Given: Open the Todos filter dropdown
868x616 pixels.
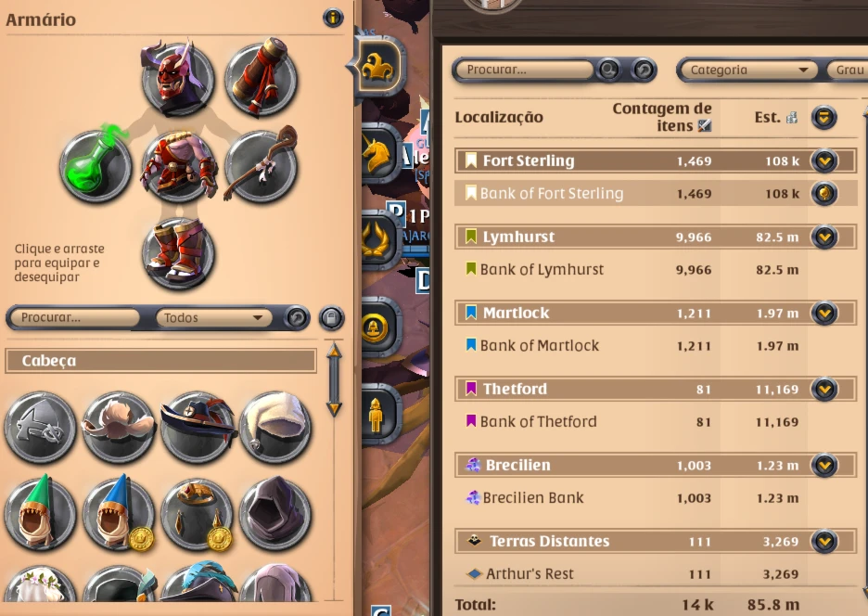Looking at the screenshot, I should 213,317.
